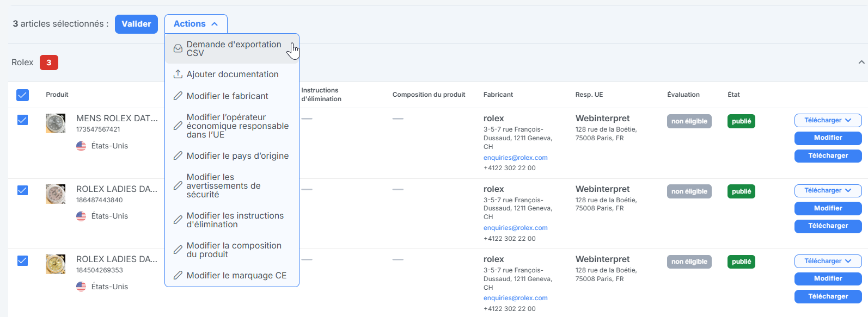Open enquiries@rolex.com link in the first row
868x317 pixels.
[515, 158]
